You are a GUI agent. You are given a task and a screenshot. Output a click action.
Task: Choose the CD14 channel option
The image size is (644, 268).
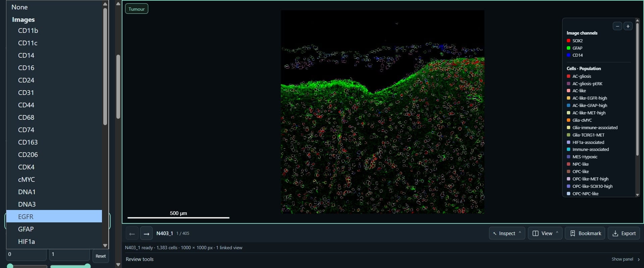tap(54, 55)
